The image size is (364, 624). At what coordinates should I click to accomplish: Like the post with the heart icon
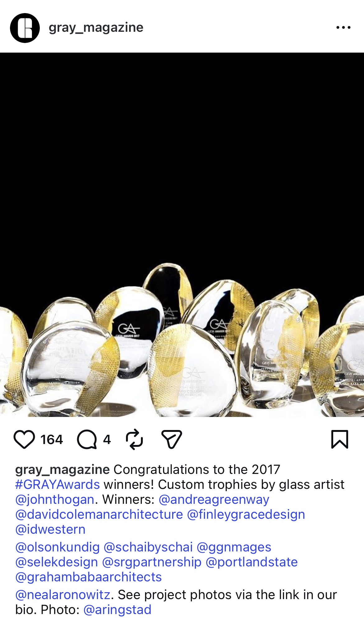point(24,439)
